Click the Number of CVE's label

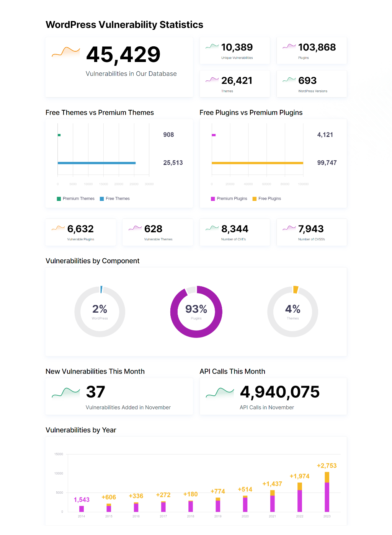click(x=234, y=239)
